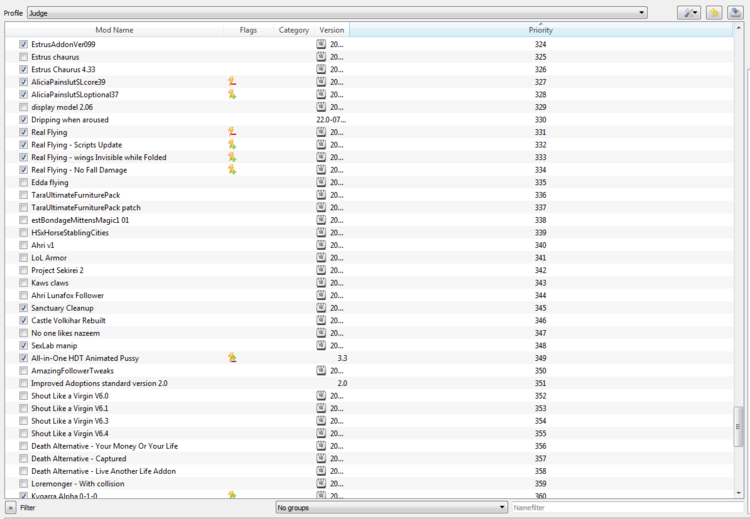The width and height of the screenshot is (750, 519).
Task: Click flag icon for Real Flying - No Fall Damage
Action: [232, 169]
